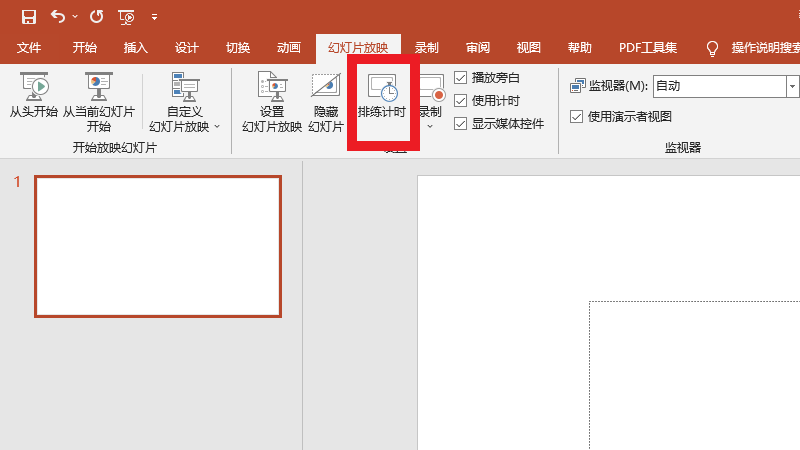This screenshot has height=450, width=800.
Task: Switch to the 插入 ribbon tab
Action: click(x=135, y=48)
